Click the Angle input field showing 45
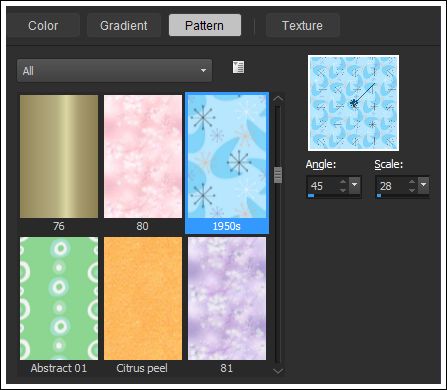This screenshot has height=390, width=447. tap(323, 186)
